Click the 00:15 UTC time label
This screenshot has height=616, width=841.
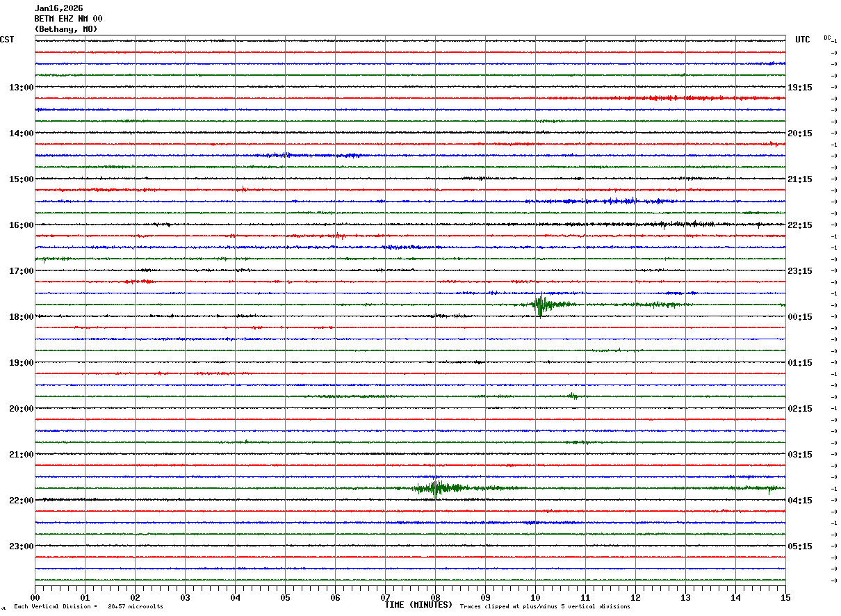tap(799, 317)
